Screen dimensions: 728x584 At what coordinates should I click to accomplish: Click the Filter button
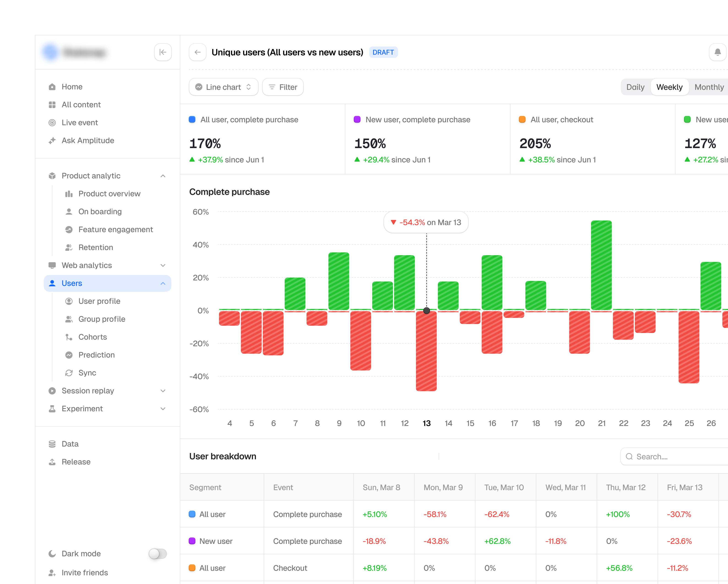[283, 87]
